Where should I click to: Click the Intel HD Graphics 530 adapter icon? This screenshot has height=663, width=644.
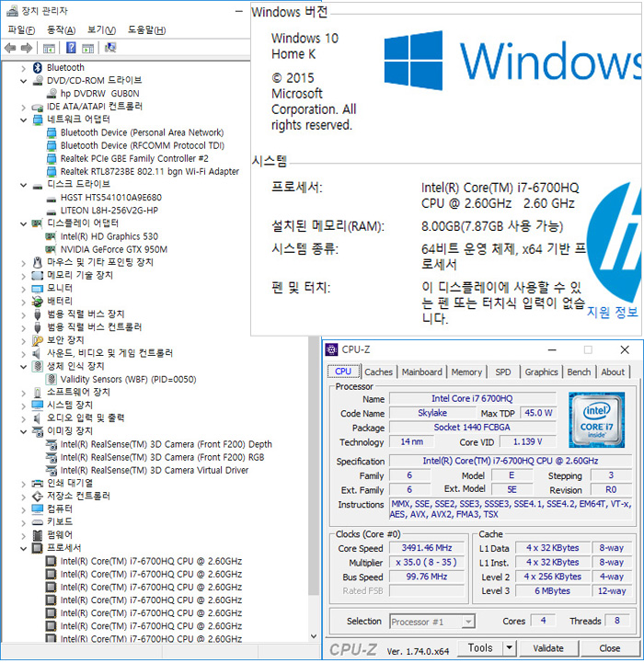point(51,236)
